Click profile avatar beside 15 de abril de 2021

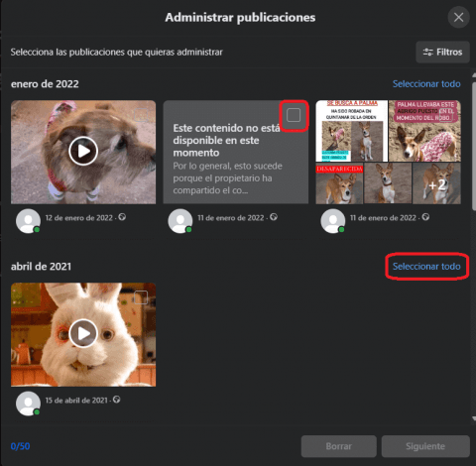(x=29, y=404)
